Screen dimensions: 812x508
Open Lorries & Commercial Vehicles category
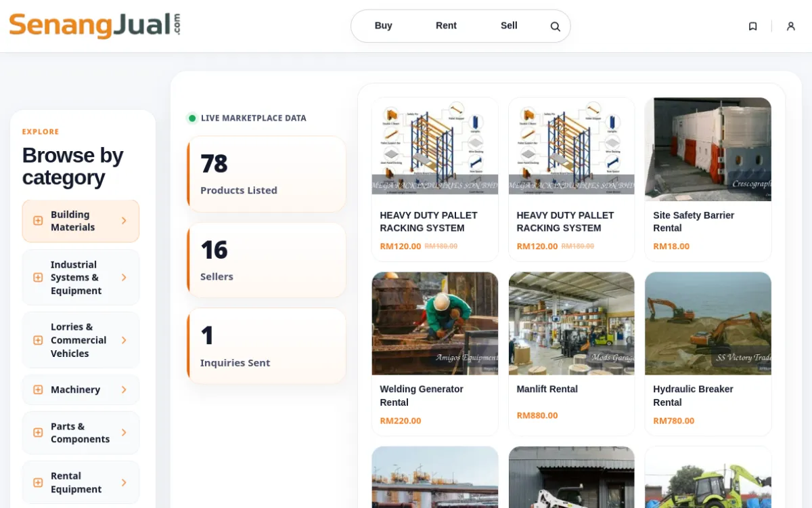pyautogui.click(x=81, y=340)
